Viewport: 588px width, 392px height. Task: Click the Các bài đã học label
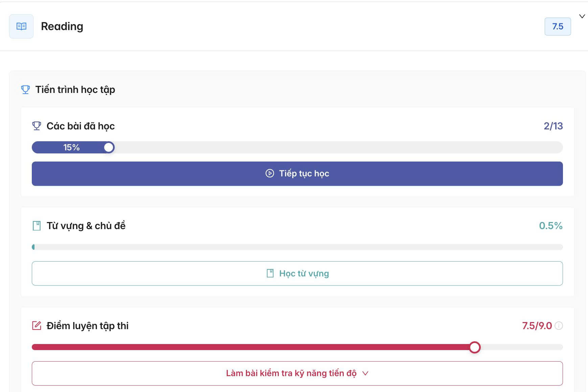point(81,126)
